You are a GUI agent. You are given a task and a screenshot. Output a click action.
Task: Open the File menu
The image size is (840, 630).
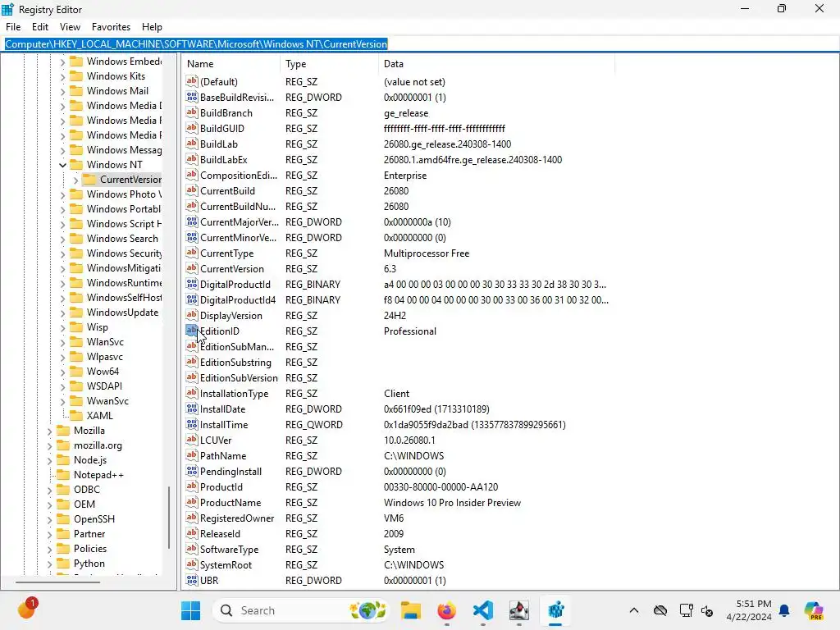13,27
